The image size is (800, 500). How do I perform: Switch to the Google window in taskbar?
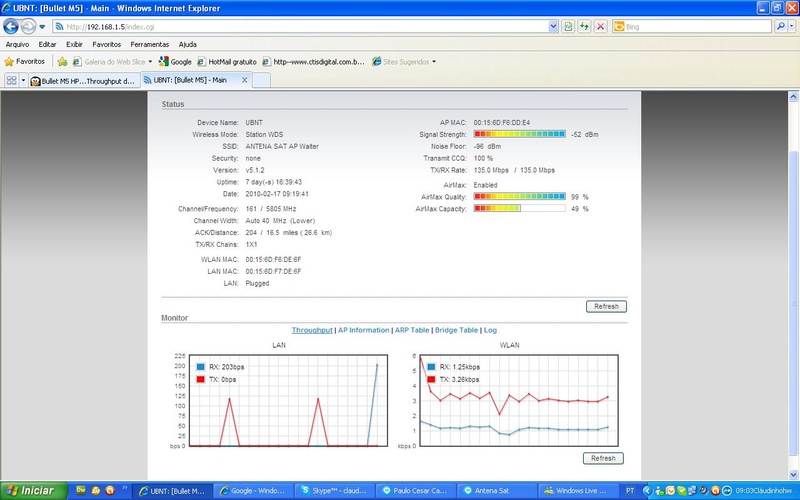point(253,491)
